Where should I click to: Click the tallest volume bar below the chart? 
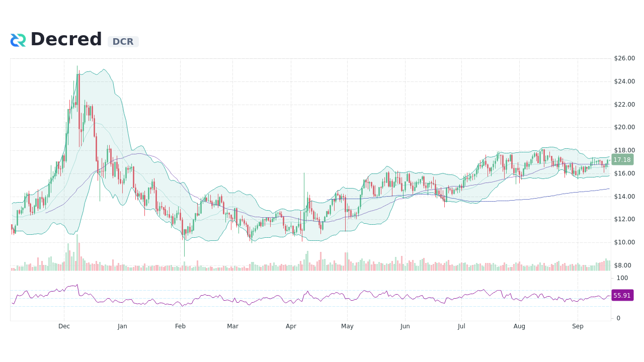[x=76, y=254]
